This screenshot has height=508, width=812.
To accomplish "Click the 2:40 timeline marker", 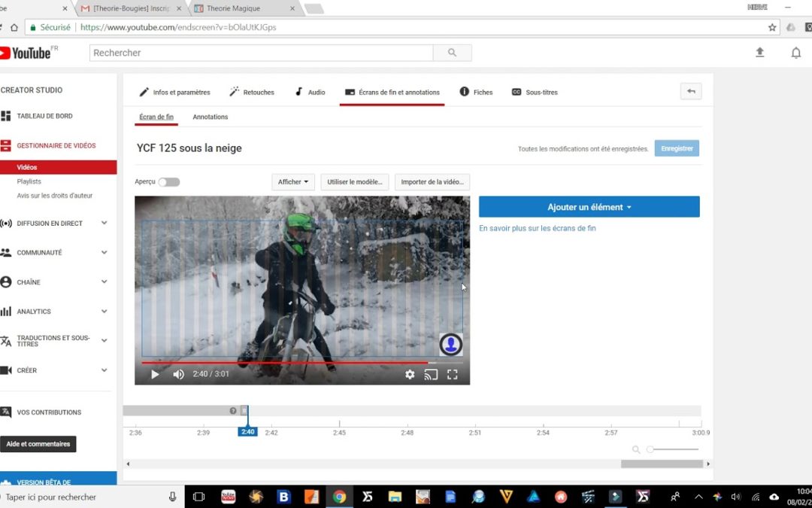I will (247, 432).
